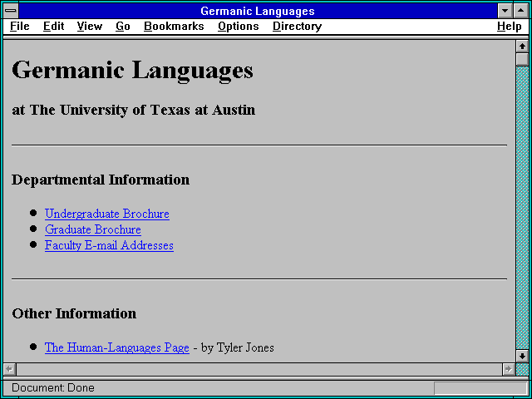
Task: Click the 'Document: Done' status text
Action: coord(53,388)
